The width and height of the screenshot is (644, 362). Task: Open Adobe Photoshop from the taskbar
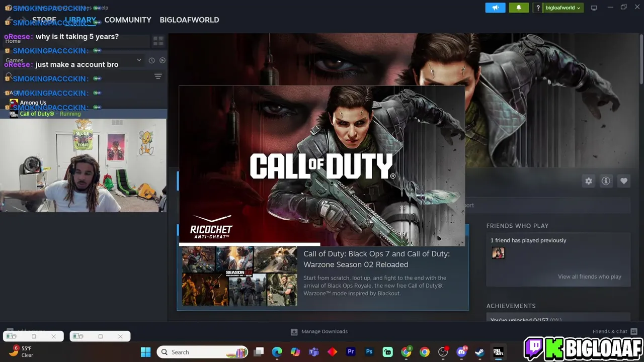coord(369,352)
